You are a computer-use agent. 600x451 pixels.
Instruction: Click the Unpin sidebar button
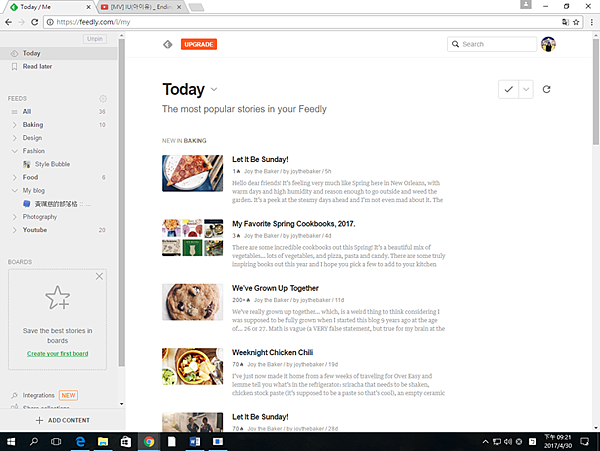(x=95, y=39)
